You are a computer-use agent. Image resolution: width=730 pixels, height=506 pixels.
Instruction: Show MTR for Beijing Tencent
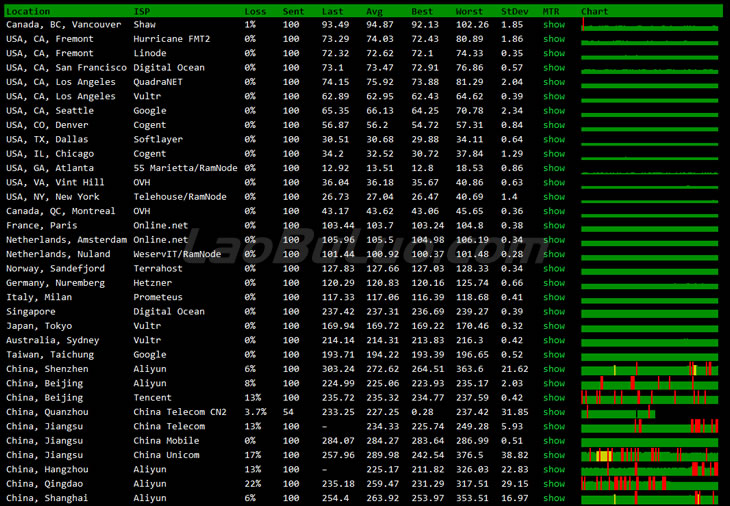tap(554, 398)
